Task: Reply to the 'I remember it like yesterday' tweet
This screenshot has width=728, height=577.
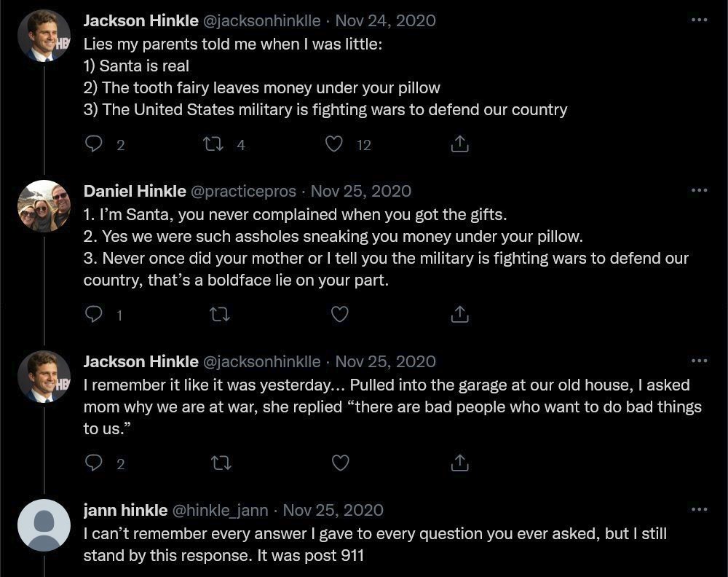Action: pos(94,463)
